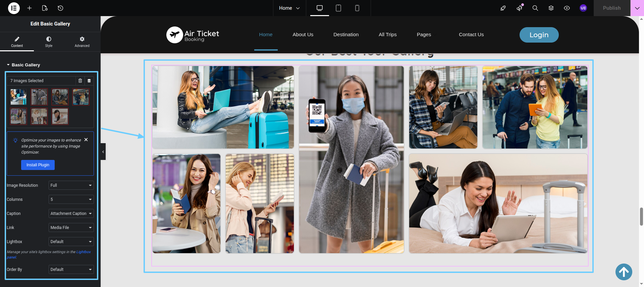Click the Login button in header
Viewport: 644px width, 287px height.
[x=539, y=35]
